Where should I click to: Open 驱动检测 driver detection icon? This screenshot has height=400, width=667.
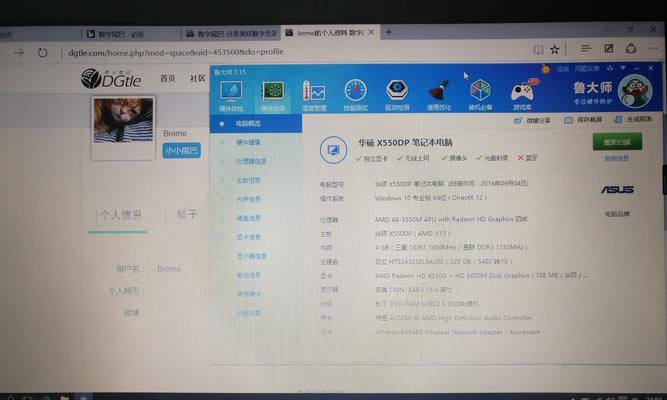(397, 96)
